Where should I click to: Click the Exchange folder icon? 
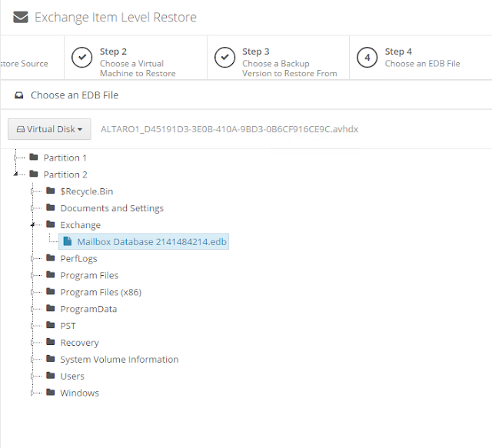click(51, 225)
